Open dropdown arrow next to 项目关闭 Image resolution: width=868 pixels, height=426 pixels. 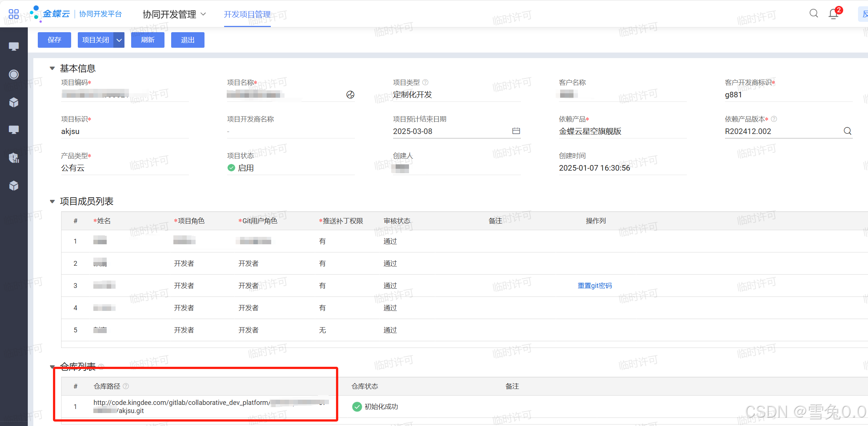(x=119, y=40)
